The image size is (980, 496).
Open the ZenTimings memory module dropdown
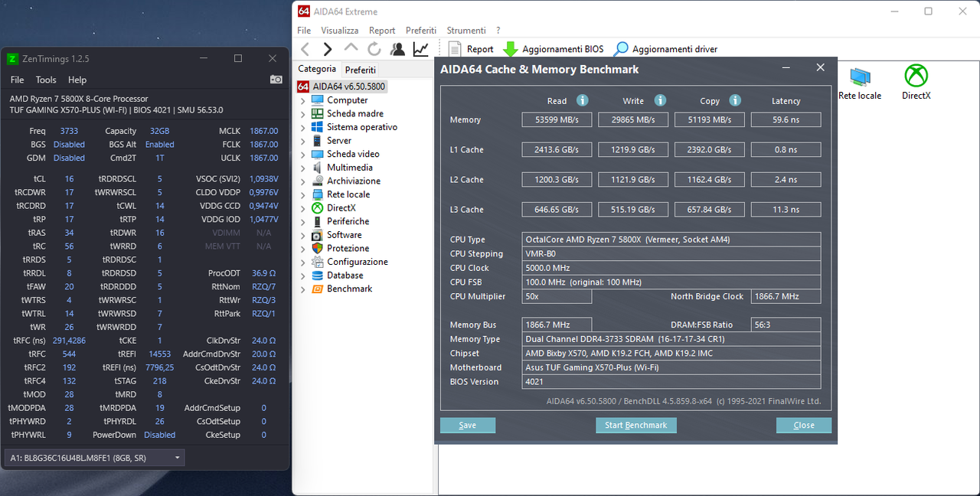(94, 458)
